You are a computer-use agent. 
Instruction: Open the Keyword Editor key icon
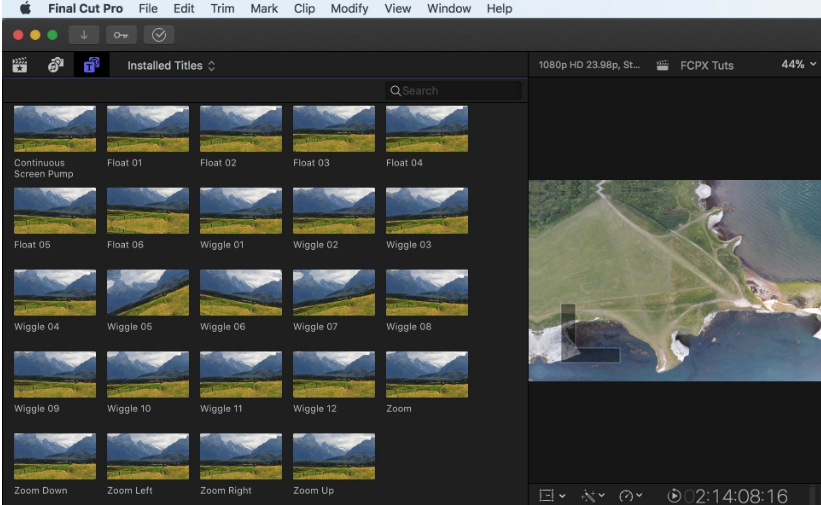pyautogui.click(x=120, y=35)
